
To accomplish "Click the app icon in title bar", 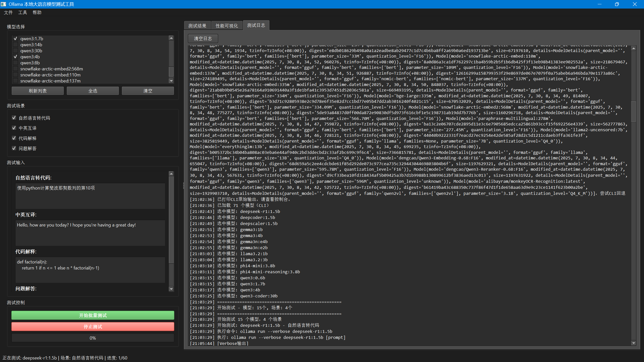I will (x=4, y=4).
